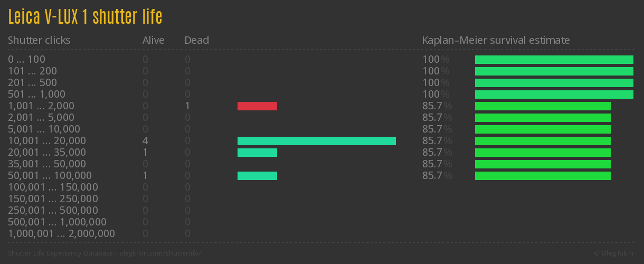644x264 pixels.
Task: Select the "1,001 … 2,000" range label
Action: (41, 106)
